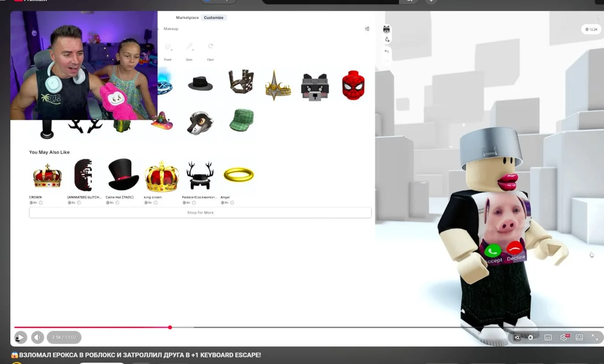Click the Front accessory add icon
Screen dimensions: 604x364
click(x=168, y=47)
